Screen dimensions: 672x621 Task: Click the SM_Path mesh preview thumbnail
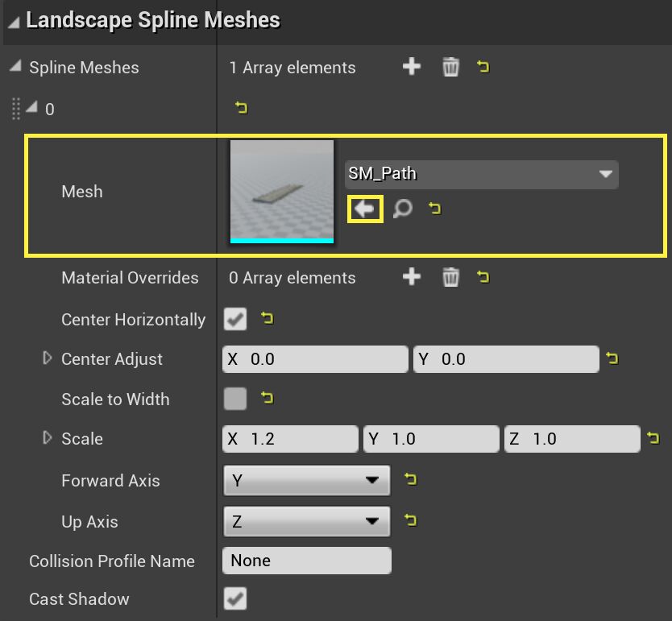tap(281, 191)
